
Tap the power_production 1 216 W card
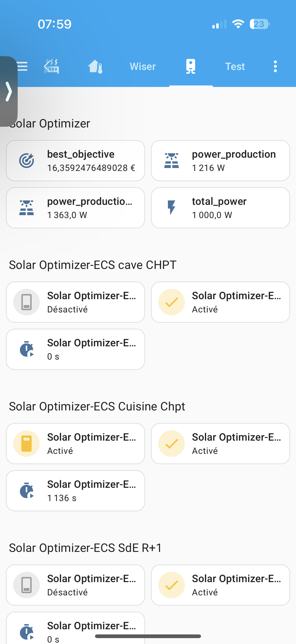point(220,161)
